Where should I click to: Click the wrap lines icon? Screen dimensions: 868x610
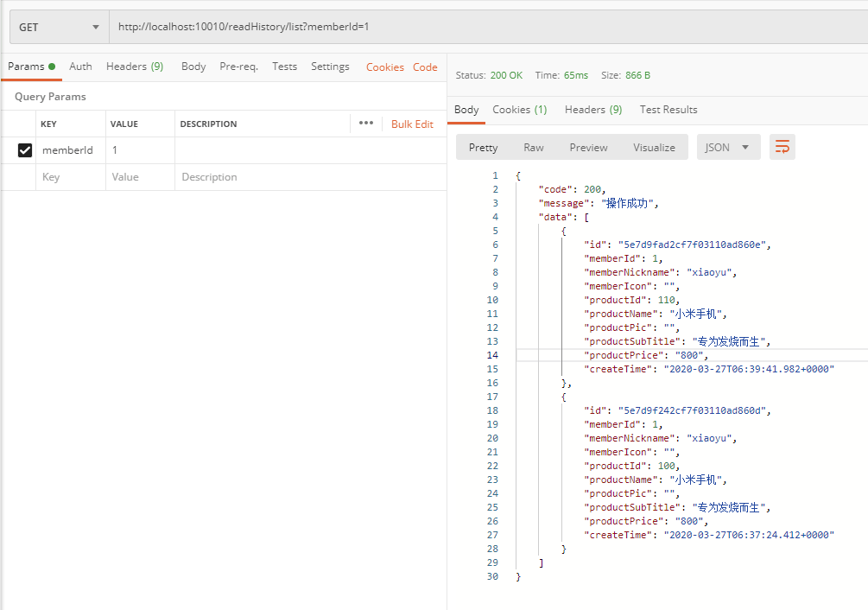coord(782,147)
